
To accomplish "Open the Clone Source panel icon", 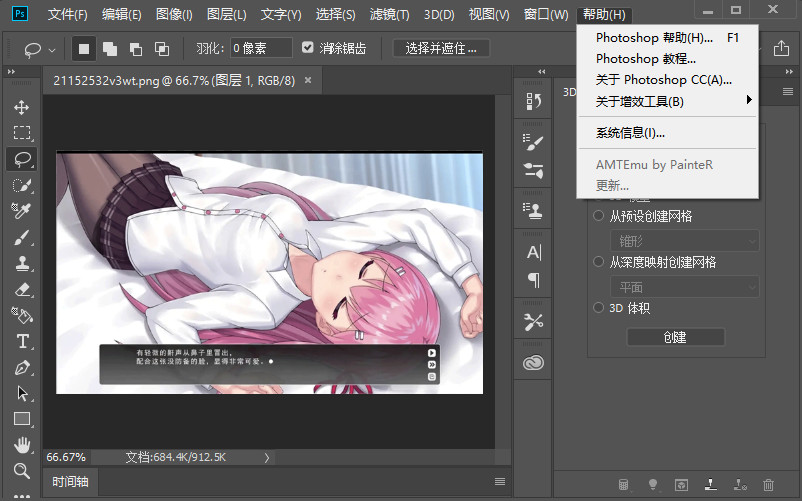I will [x=533, y=211].
